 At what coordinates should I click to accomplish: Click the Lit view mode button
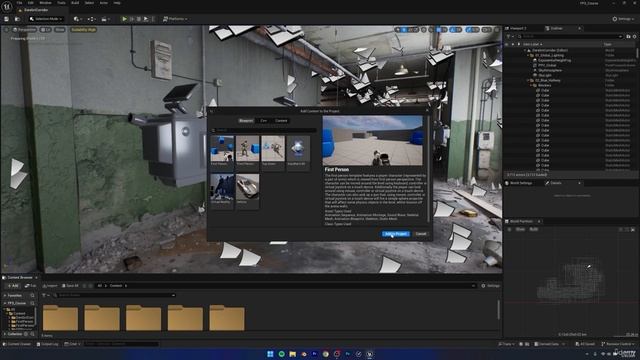(46, 30)
